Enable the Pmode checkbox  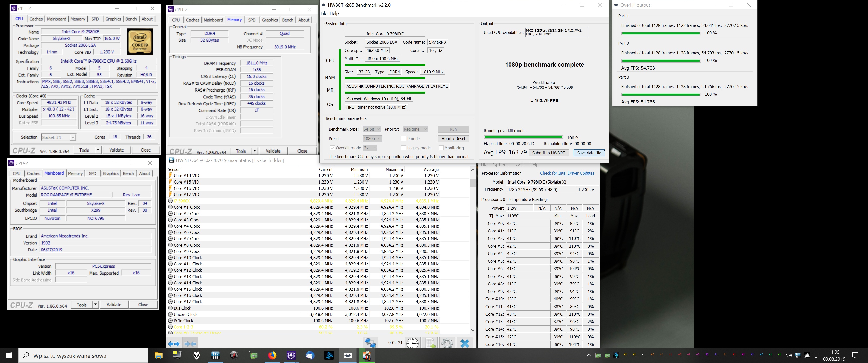[403, 139]
